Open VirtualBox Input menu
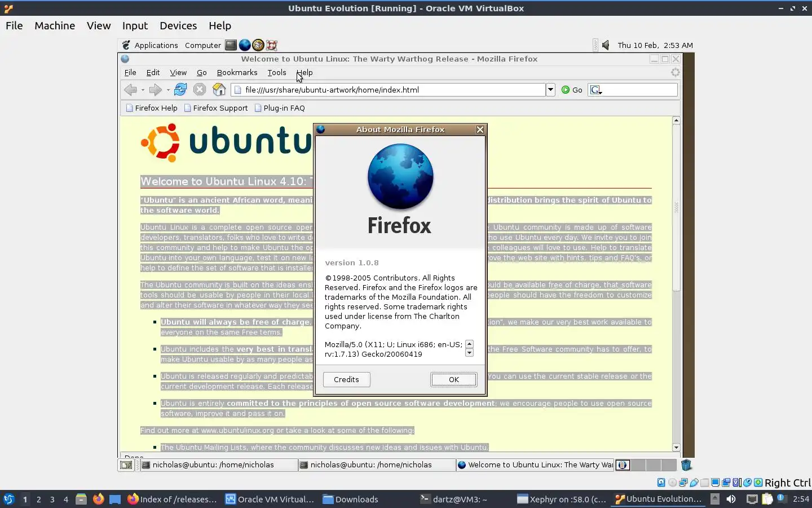 point(135,25)
